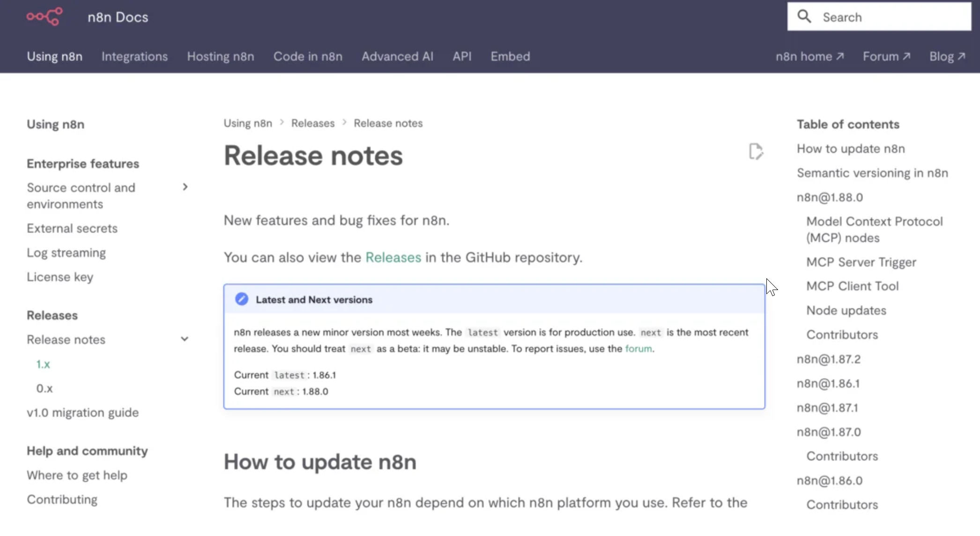This screenshot has width=980, height=536.
Task: Click Release notes sidebar item
Action: 66,339
